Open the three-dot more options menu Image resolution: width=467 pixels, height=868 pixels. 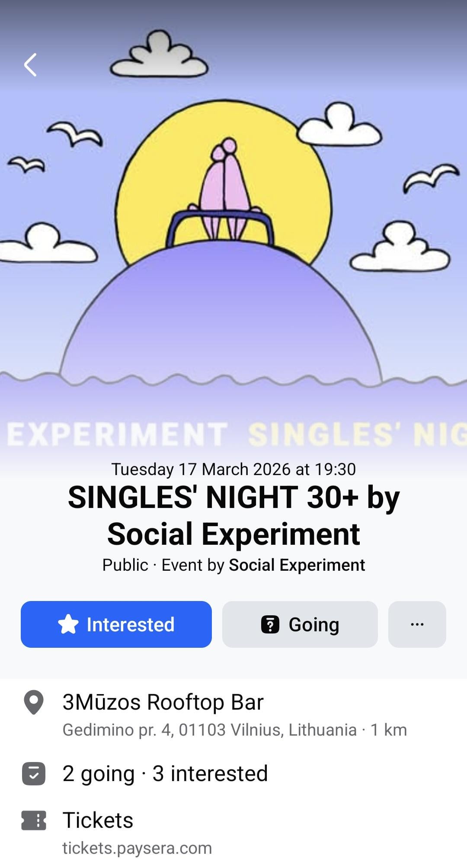417,624
